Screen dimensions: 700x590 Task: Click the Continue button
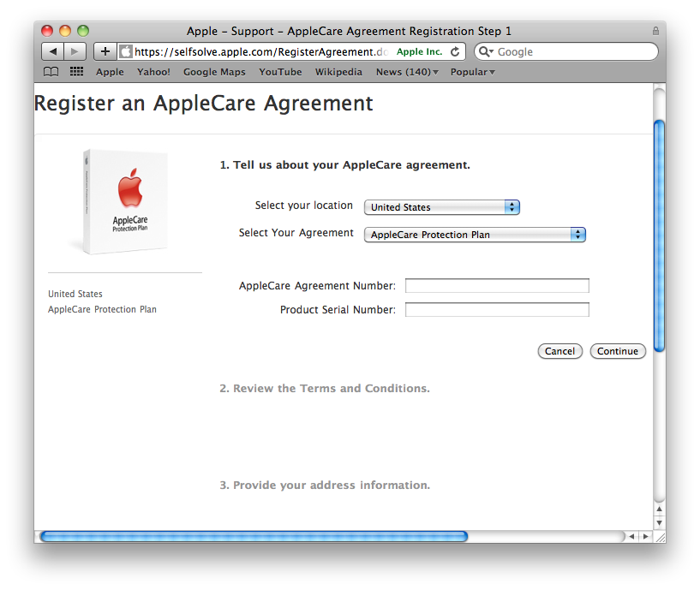(618, 351)
